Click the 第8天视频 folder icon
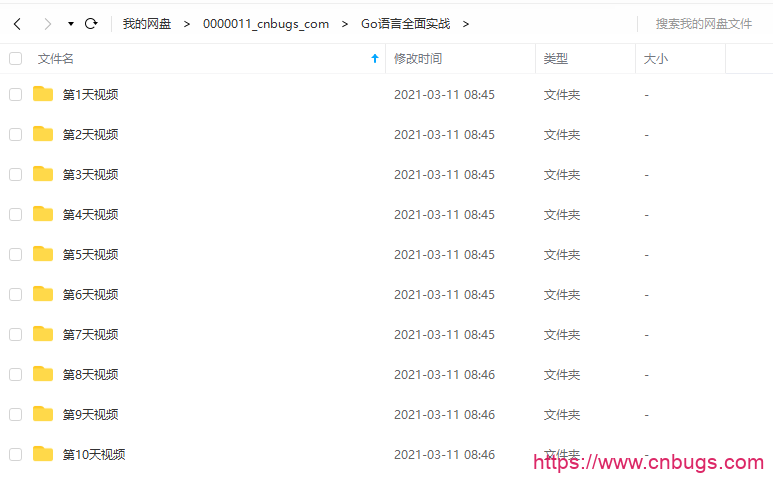This screenshot has height=477, width=773. pos(43,374)
